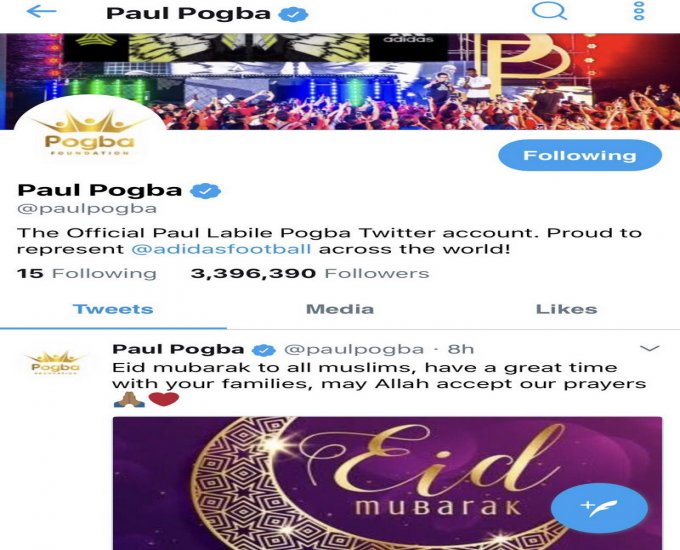
Task: Open the Eid Mubarak tweet image
Action: (x=387, y=483)
